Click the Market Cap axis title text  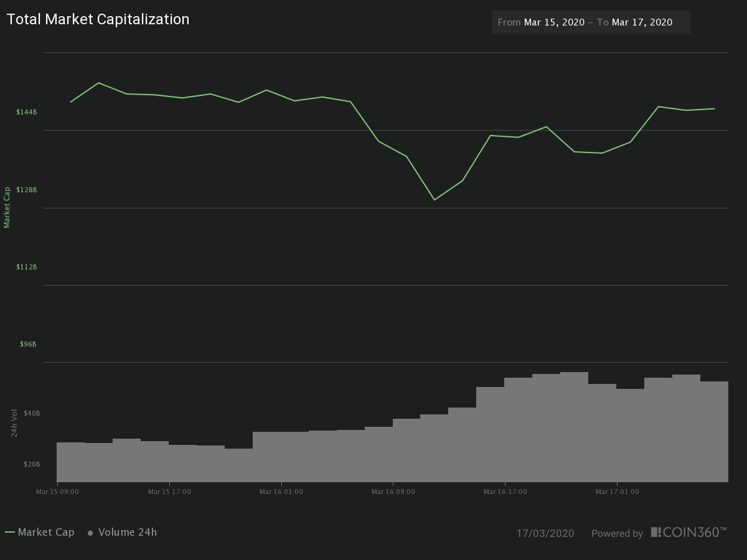(7, 205)
